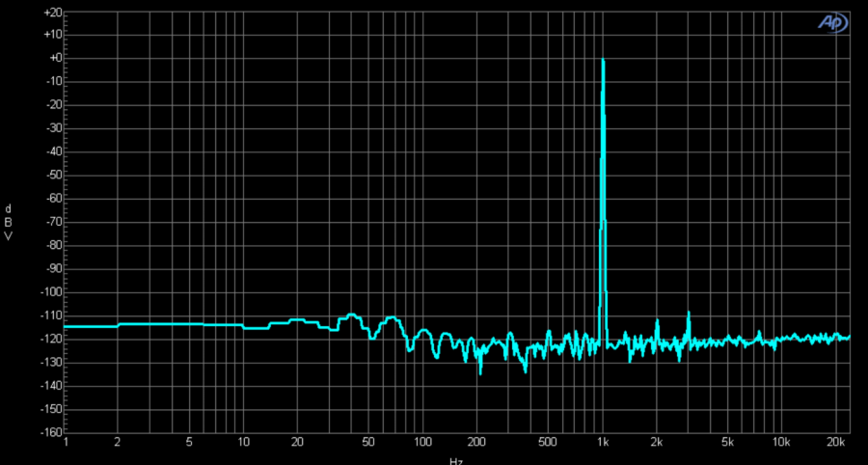Click the AP logo in the top-right corner
Viewport: 868px width, 465px height.
(x=831, y=22)
